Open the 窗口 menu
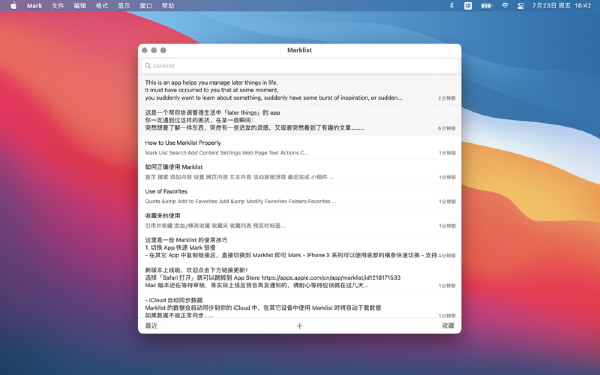The width and height of the screenshot is (600, 375). tap(146, 6)
